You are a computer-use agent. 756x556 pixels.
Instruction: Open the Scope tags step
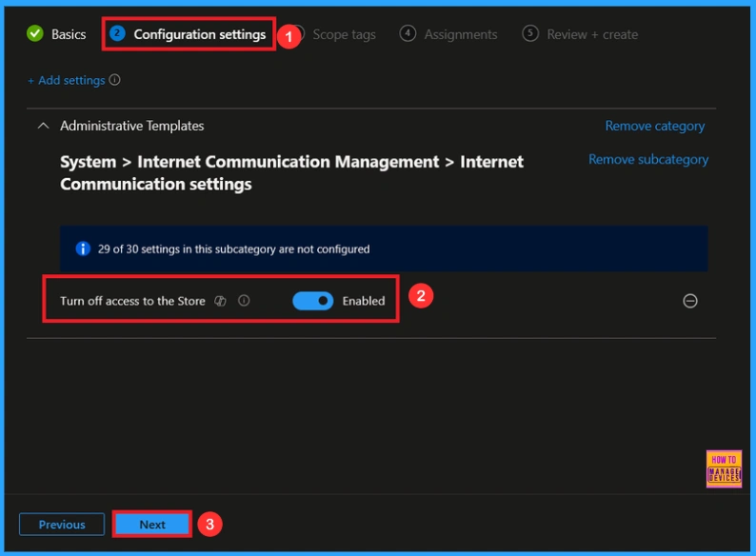pos(345,34)
